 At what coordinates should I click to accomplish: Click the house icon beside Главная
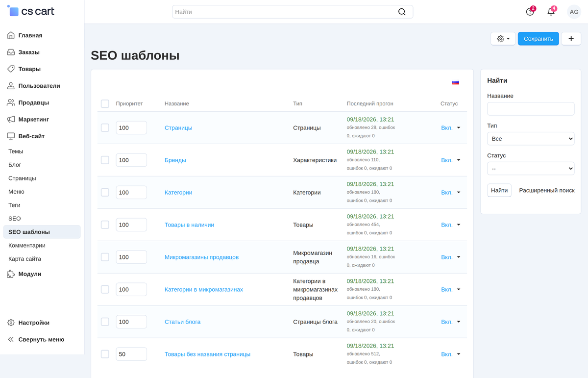[x=11, y=35]
